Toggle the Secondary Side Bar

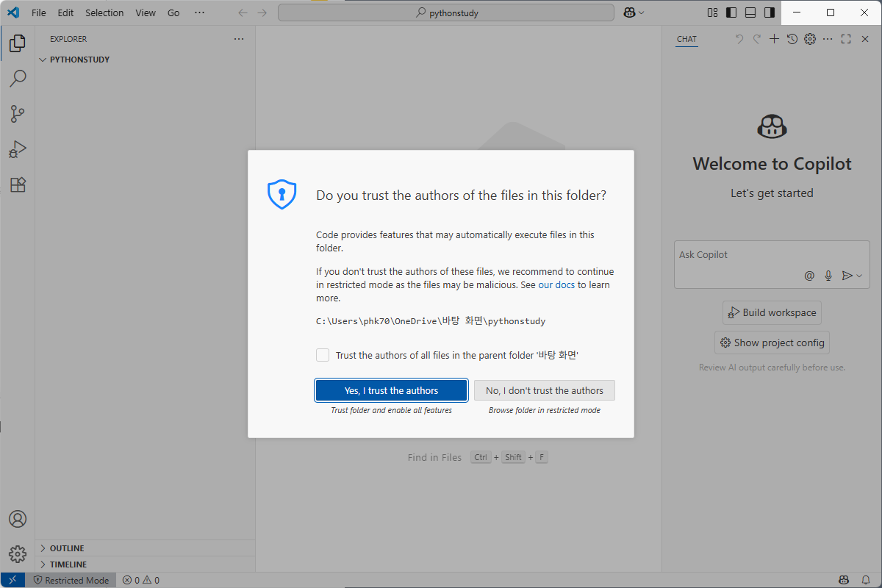click(770, 12)
